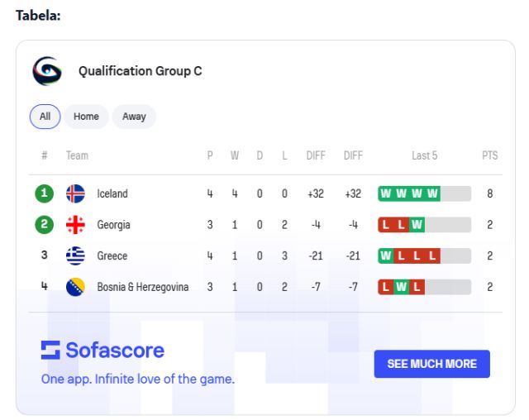Click the Sofascore logo
529x420 pixels.
pyautogui.click(x=102, y=350)
